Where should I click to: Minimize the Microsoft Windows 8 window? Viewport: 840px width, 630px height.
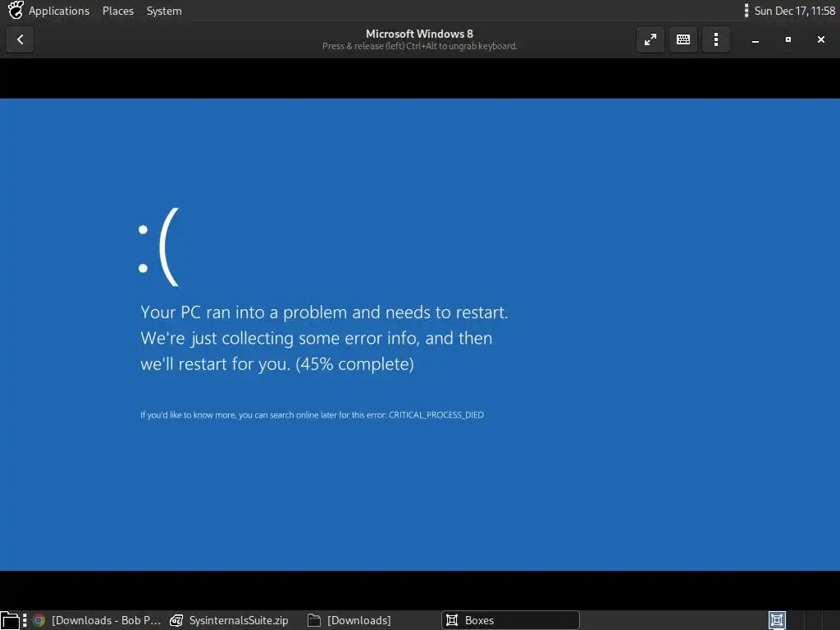pos(756,39)
